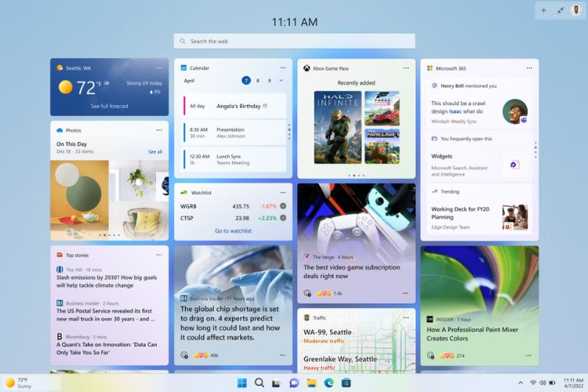588x392 pixels.
Task: Click Go to watchlist link
Action: click(234, 230)
